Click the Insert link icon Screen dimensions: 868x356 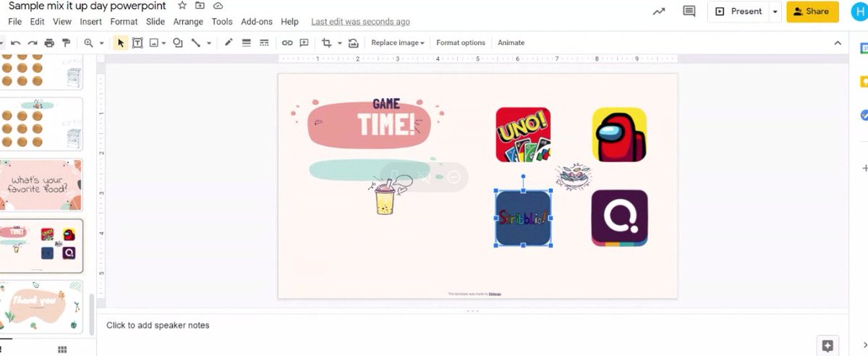click(287, 43)
